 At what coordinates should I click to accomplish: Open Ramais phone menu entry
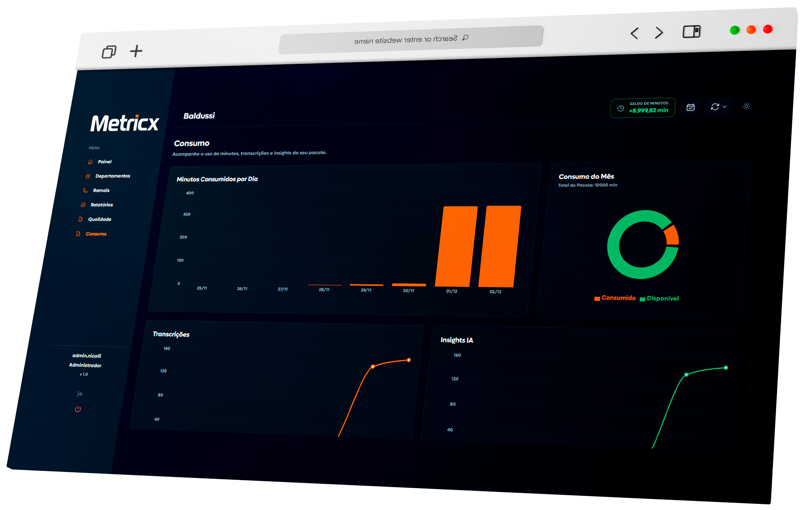pos(101,191)
